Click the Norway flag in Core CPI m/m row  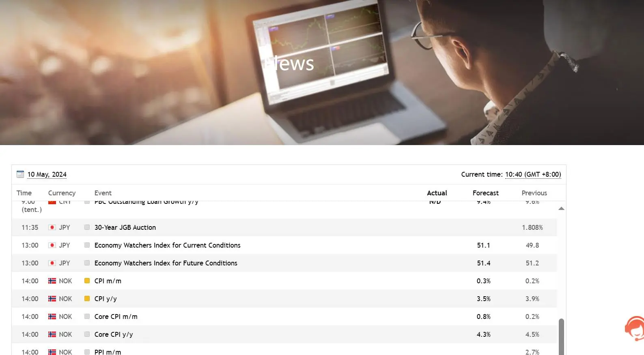coord(52,317)
